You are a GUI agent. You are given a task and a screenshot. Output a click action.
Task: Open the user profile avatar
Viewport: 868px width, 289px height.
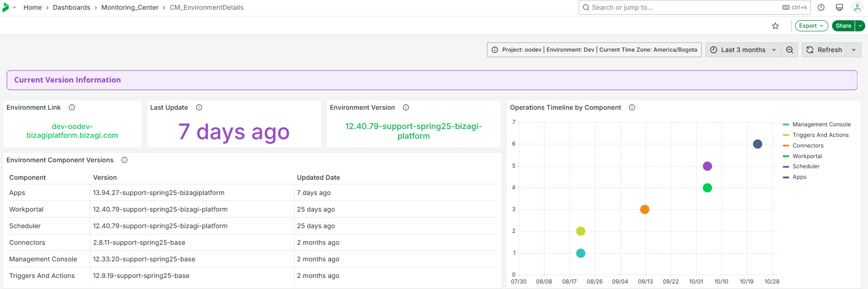[857, 7]
